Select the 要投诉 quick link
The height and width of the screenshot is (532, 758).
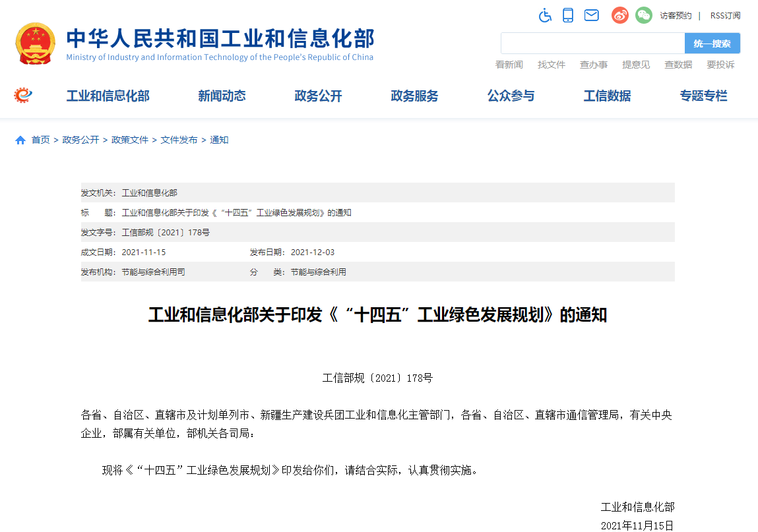click(720, 65)
